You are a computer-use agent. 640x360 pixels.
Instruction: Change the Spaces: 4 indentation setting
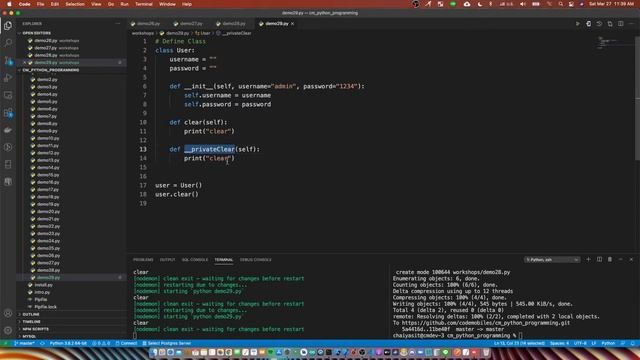(x=559, y=343)
